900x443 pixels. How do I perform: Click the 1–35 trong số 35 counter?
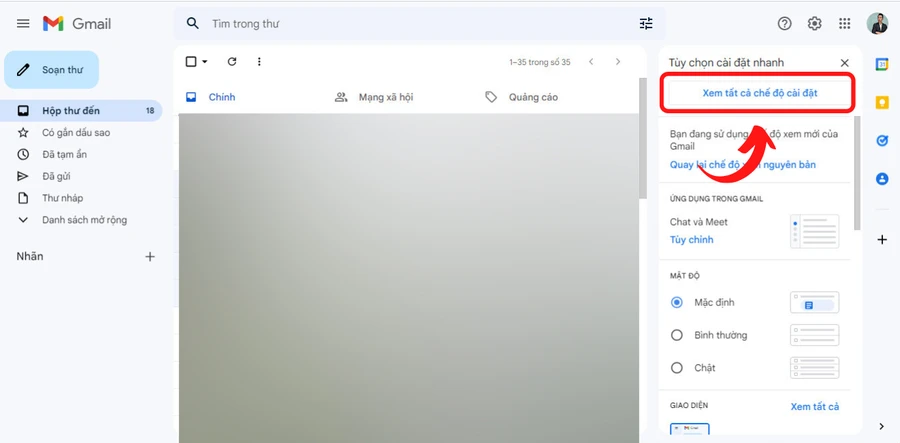point(540,62)
